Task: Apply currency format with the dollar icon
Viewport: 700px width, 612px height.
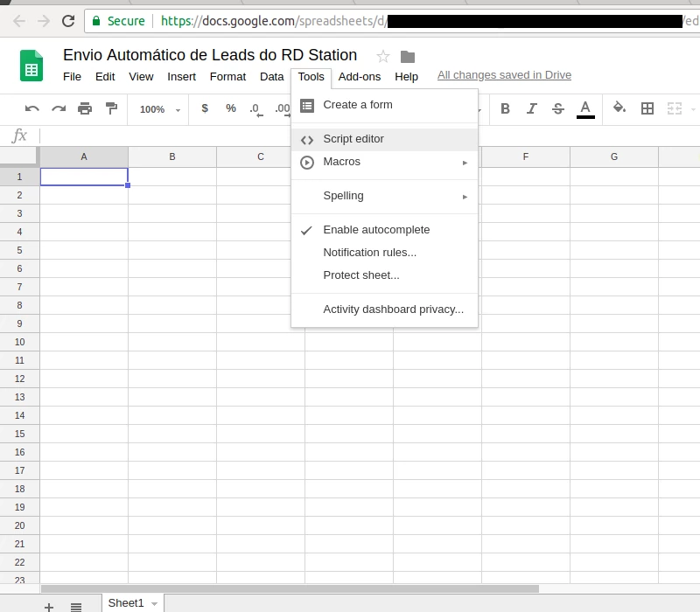Action: (204, 108)
